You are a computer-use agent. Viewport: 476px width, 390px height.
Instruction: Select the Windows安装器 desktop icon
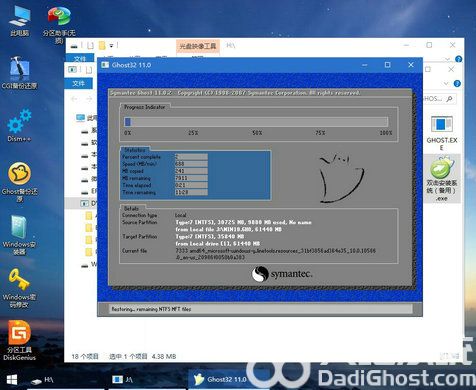(19, 235)
